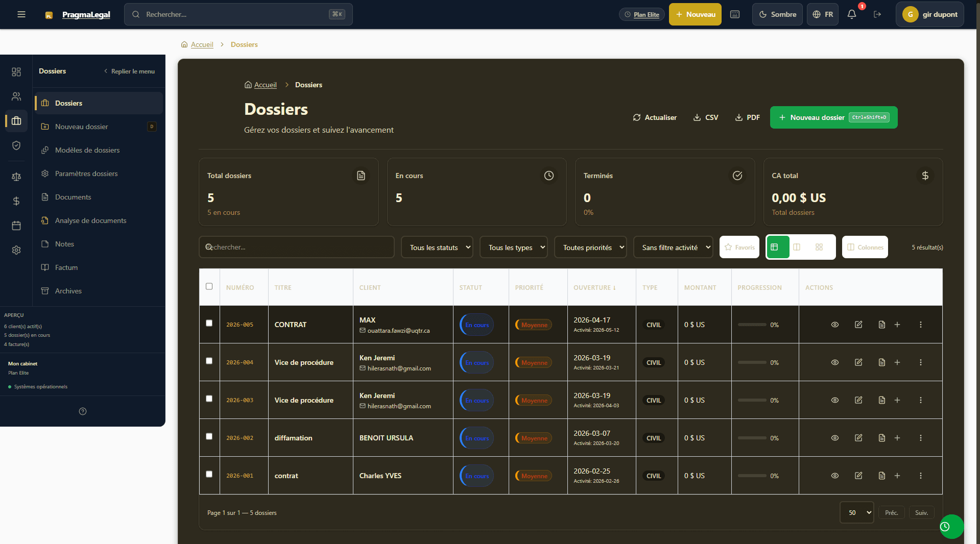Check the select-all checkbox in the table header
The height and width of the screenshot is (544, 980).
click(x=209, y=286)
